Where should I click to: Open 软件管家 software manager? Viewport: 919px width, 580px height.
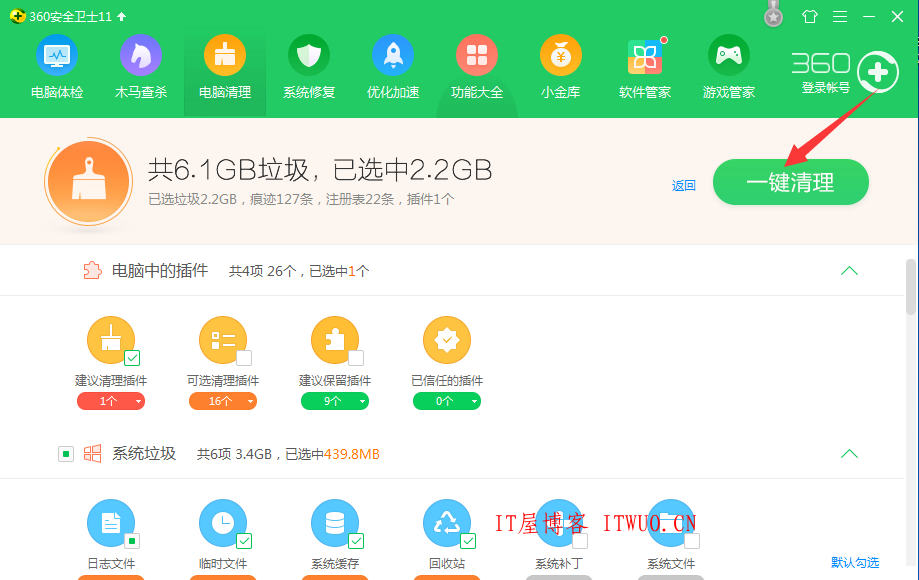pyautogui.click(x=645, y=67)
